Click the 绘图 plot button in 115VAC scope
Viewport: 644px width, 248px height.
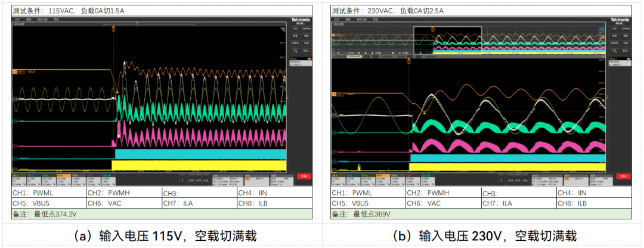point(306,43)
